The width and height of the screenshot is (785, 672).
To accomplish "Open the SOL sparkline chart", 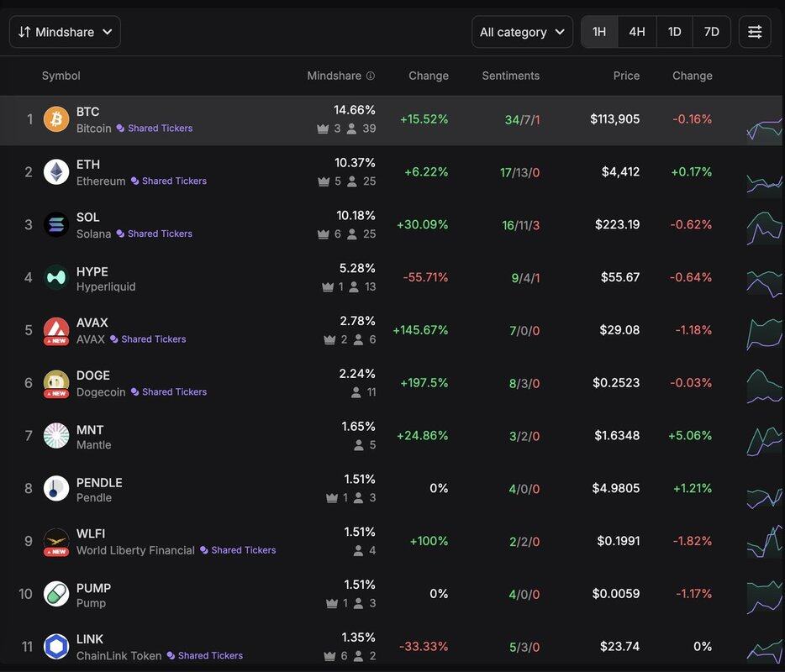I will (765, 228).
